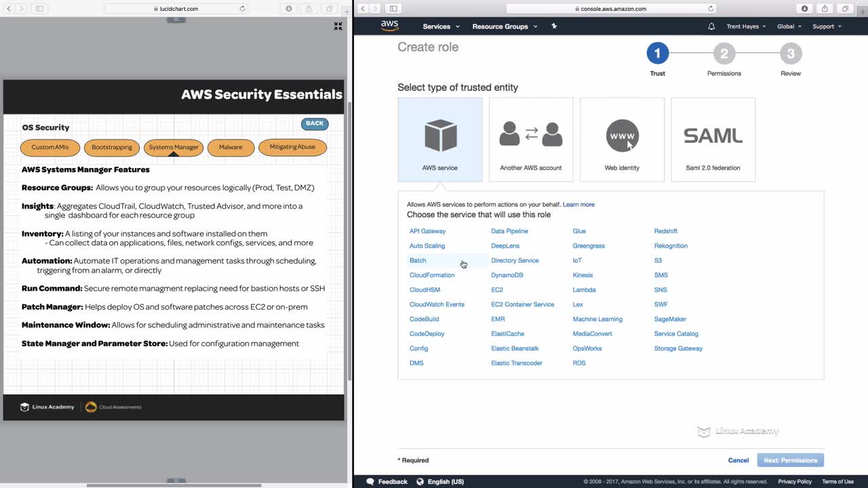Choose the Another AWS account entity card
868x488 pixels.
point(531,140)
